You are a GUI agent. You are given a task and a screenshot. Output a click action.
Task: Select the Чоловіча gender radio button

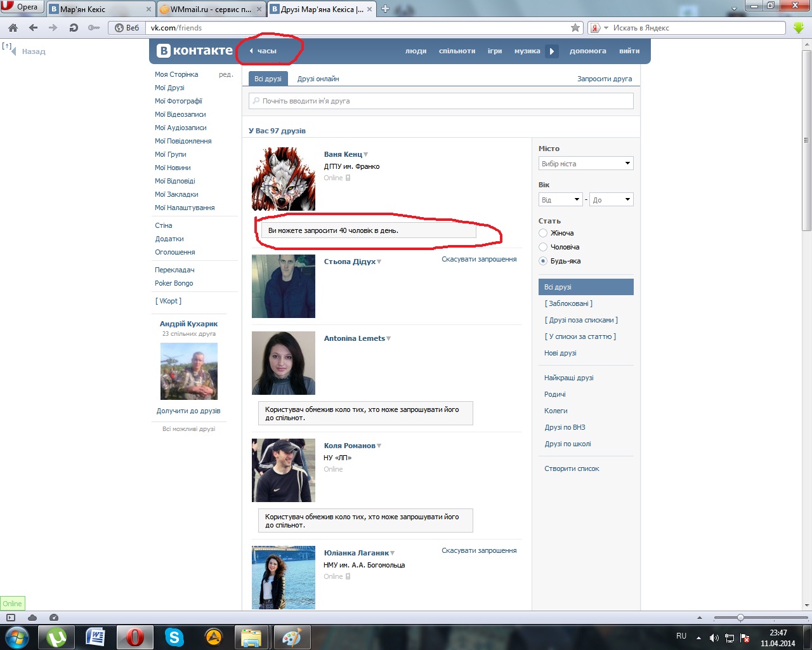[543, 247]
